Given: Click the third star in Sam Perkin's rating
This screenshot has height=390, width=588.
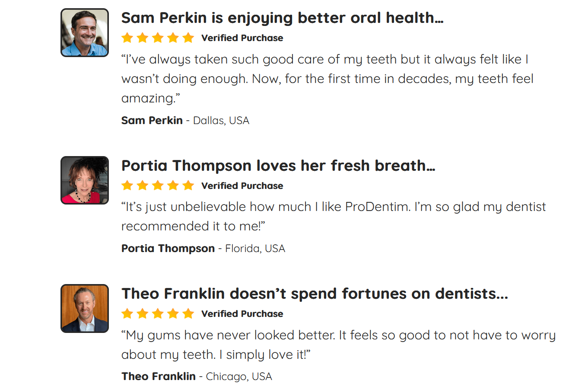Looking at the screenshot, I should 158,38.
